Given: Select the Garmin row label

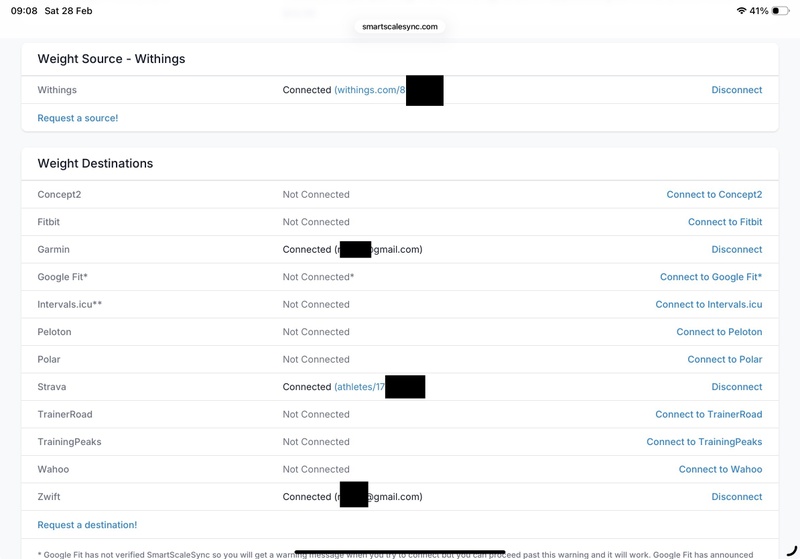Looking at the screenshot, I should tap(53, 249).
